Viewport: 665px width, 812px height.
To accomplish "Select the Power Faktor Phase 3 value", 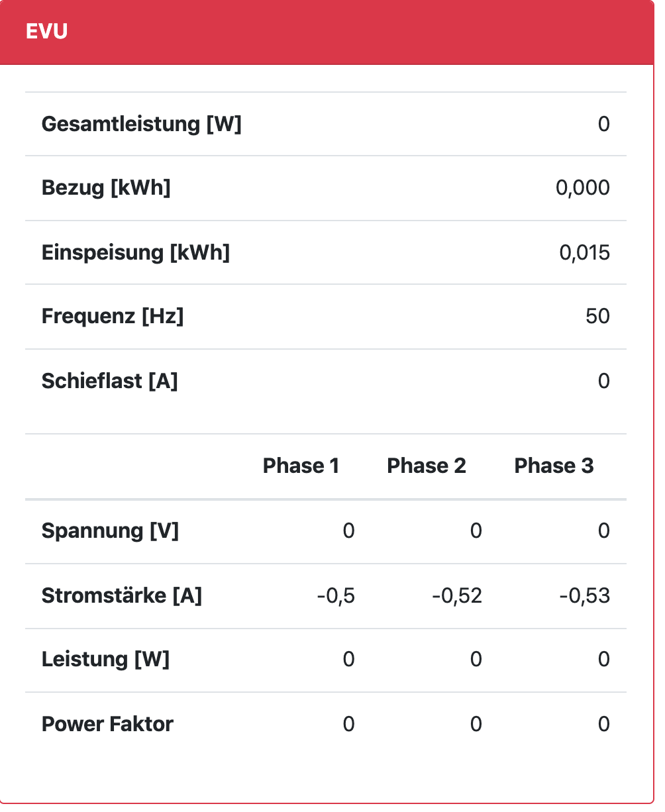I will click(x=603, y=724).
